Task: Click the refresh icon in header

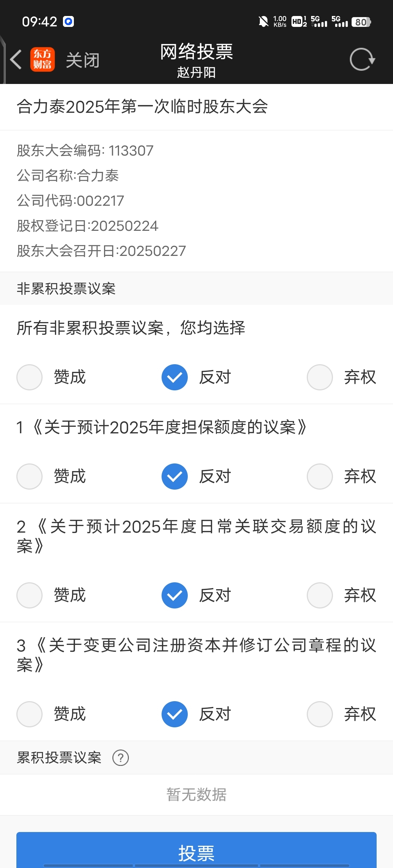Action: [x=362, y=59]
